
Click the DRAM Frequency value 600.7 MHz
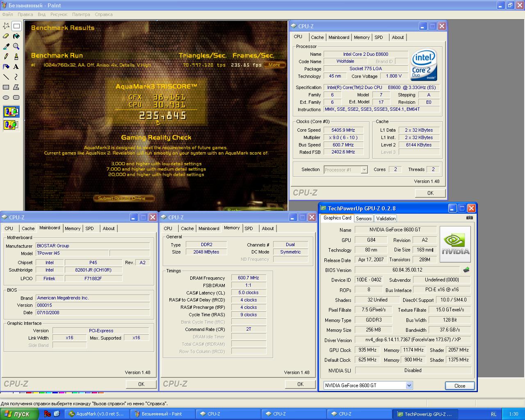[x=249, y=278]
